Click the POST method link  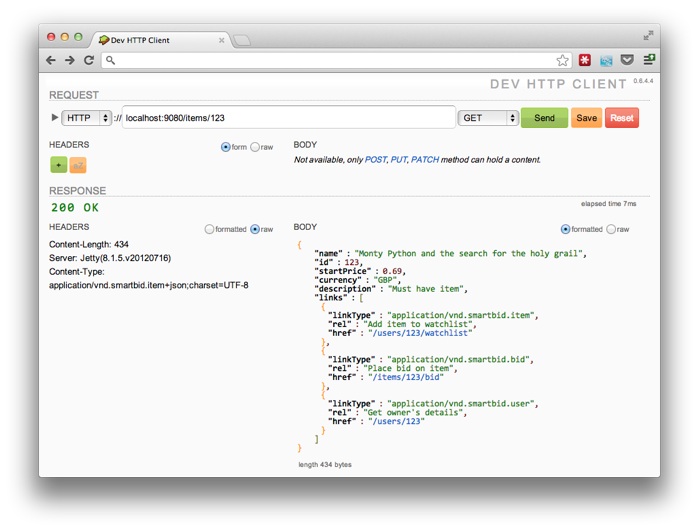(x=376, y=160)
